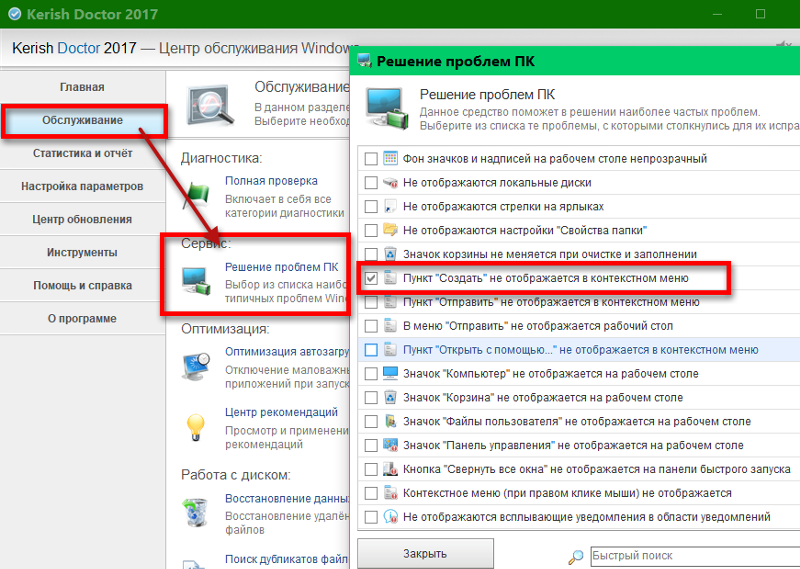Open Статистика и отчёт section
Viewport: 800px width, 569px height.
tap(82, 153)
